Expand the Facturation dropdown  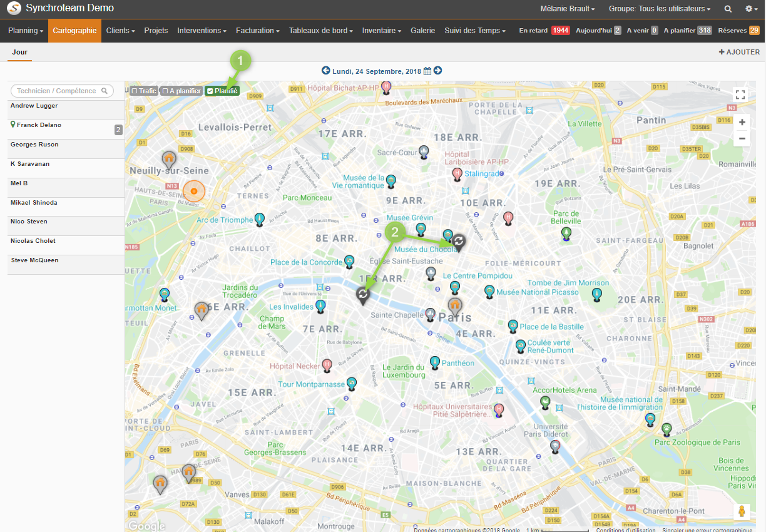pos(258,31)
